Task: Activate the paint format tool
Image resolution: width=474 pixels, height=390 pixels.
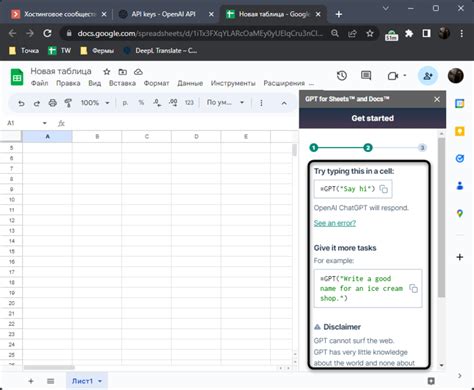Action: click(x=68, y=103)
